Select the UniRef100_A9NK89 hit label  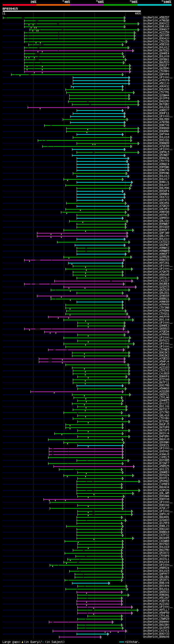coord(156,302)
